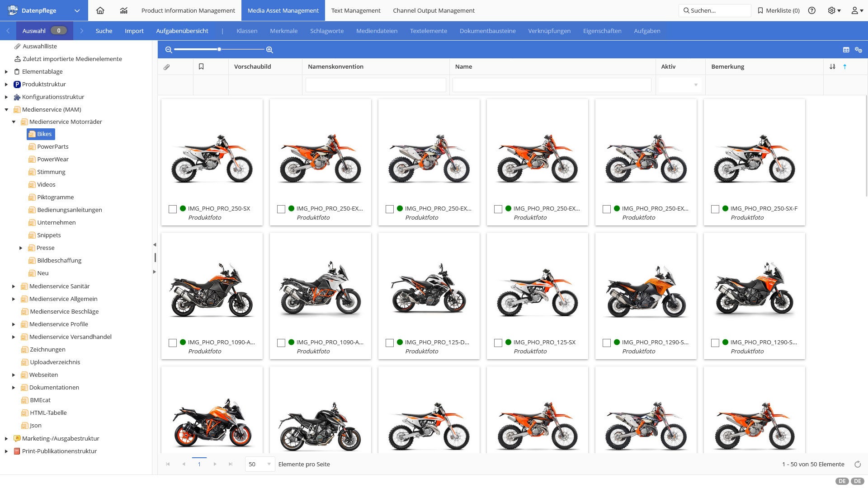Switch to table view icon
This screenshot has width=868, height=488.
846,50
